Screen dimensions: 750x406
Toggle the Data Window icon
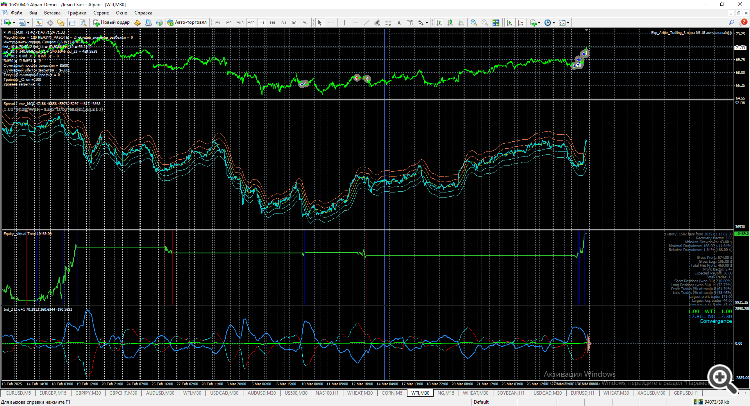(x=50, y=22)
